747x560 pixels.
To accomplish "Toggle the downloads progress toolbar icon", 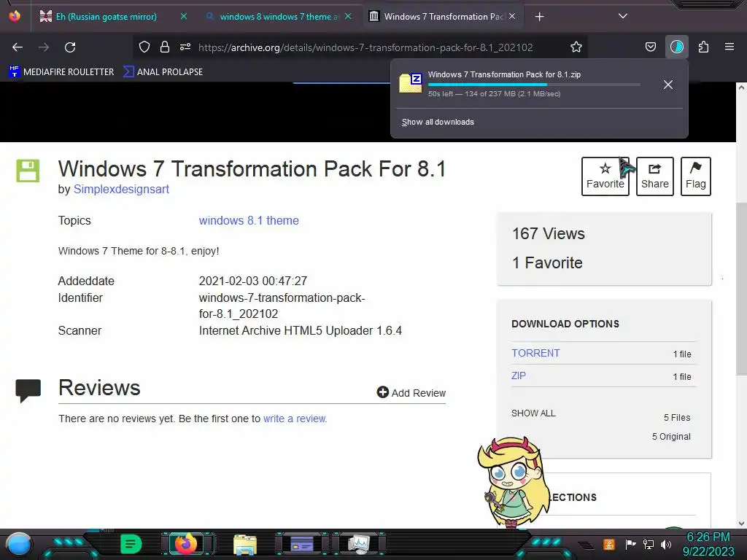I will pyautogui.click(x=676, y=47).
